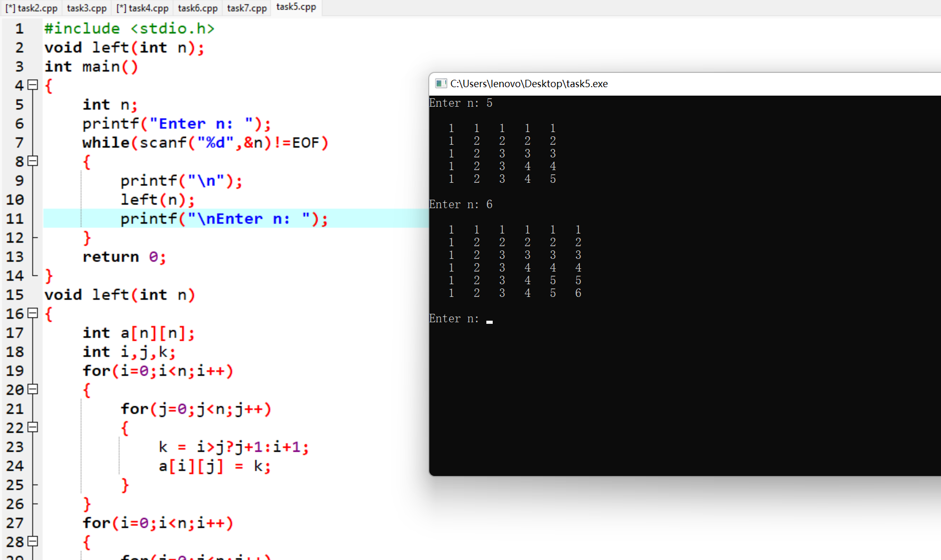Collapse the second for loop fold at line 28
The height and width of the screenshot is (560, 941).
33,542
